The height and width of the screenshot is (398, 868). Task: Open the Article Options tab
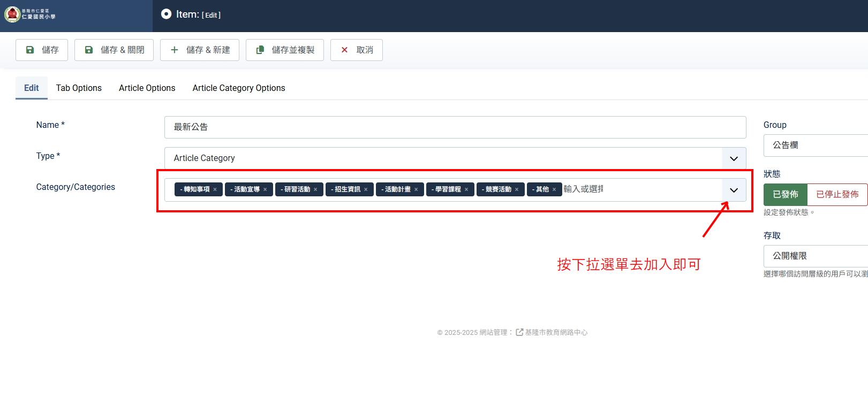(147, 88)
